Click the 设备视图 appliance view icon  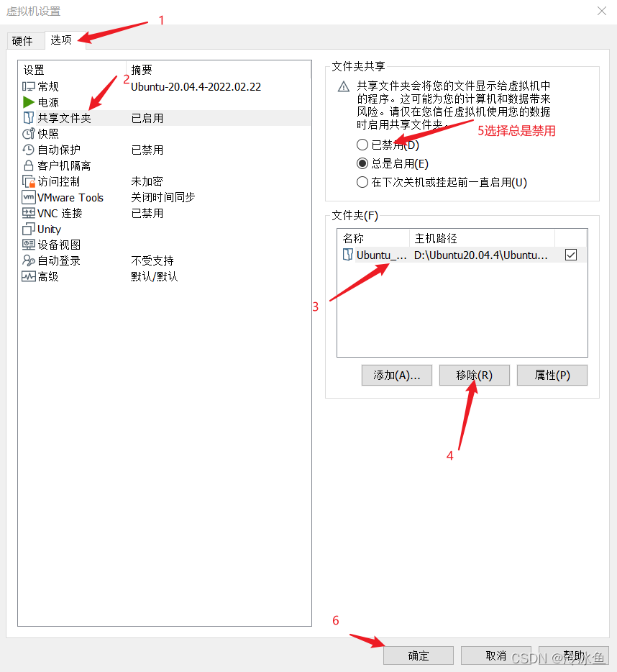point(28,245)
